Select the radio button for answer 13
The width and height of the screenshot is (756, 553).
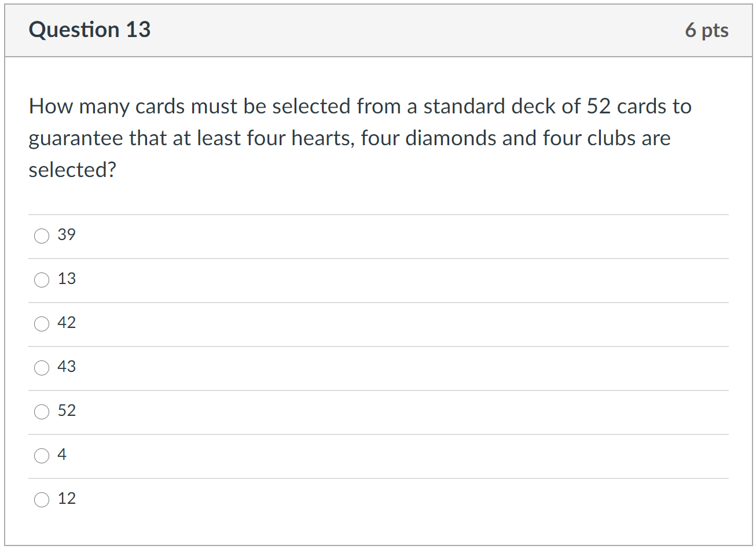pyautogui.click(x=42, y=280)
